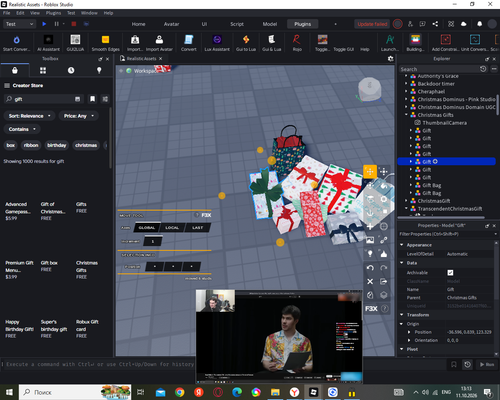Click the view orientation cube

pos(369,89)
